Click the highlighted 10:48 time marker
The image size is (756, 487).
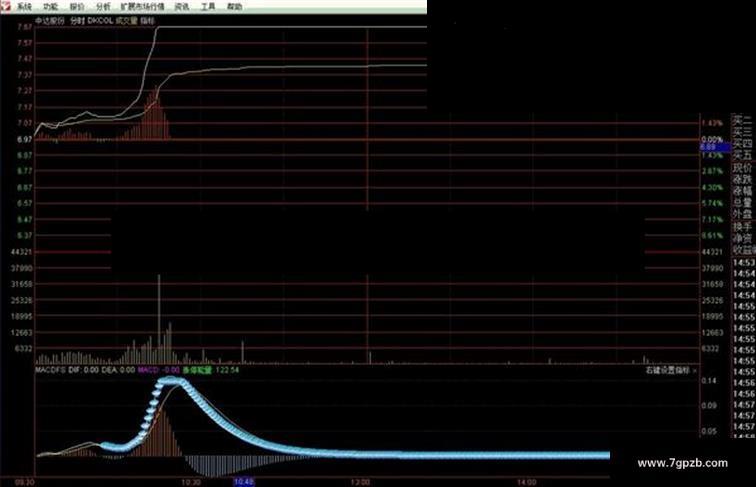244,482
